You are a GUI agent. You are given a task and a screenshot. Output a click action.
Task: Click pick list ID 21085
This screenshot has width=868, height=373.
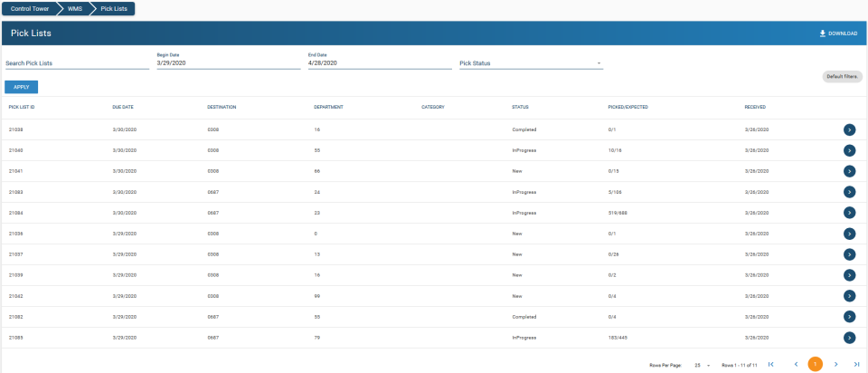(15, 338)
